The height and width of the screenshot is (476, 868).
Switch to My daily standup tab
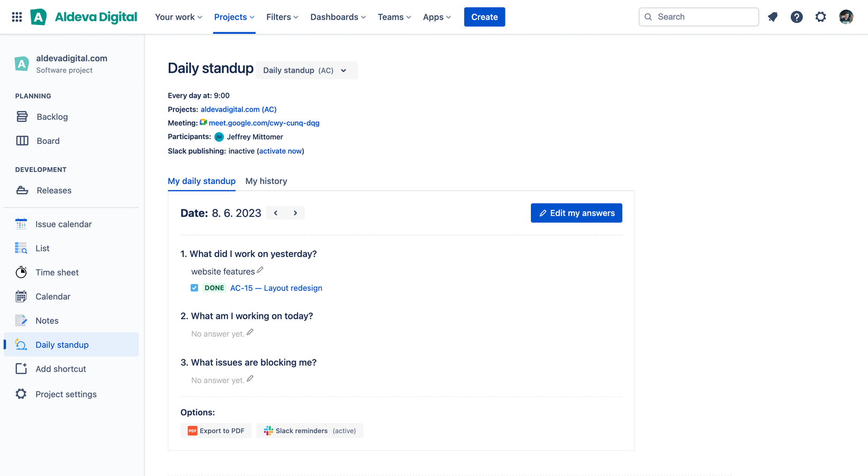point(202,181)
